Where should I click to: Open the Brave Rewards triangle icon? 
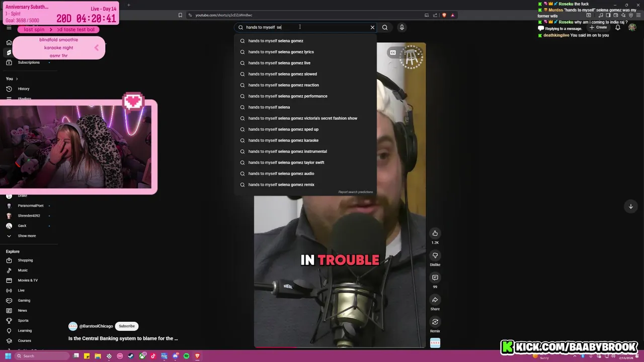[452, 15]
